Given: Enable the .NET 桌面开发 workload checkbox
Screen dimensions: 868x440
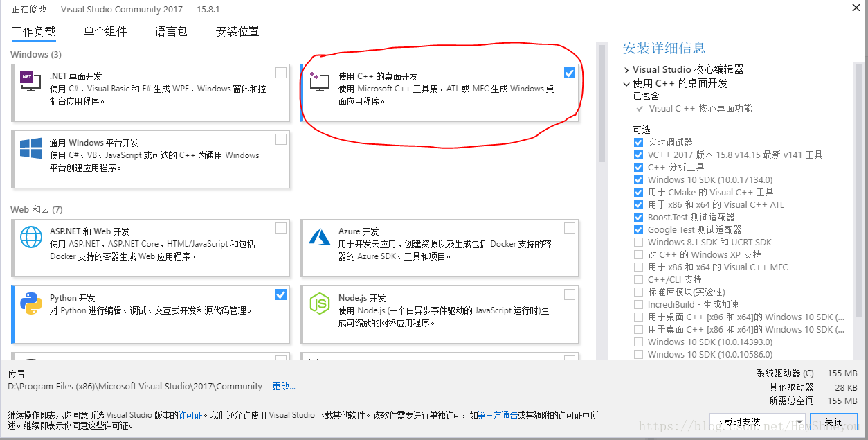Looking at the screenshot, I should (280, 73).
